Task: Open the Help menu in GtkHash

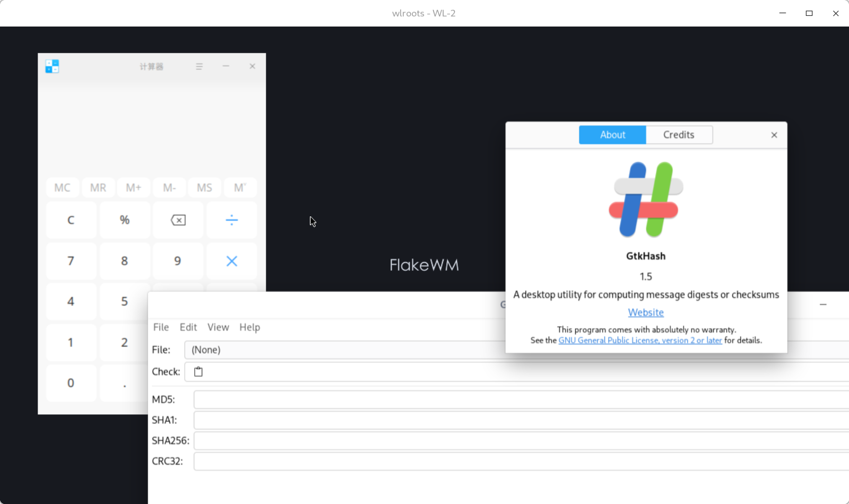Action: 249,327
